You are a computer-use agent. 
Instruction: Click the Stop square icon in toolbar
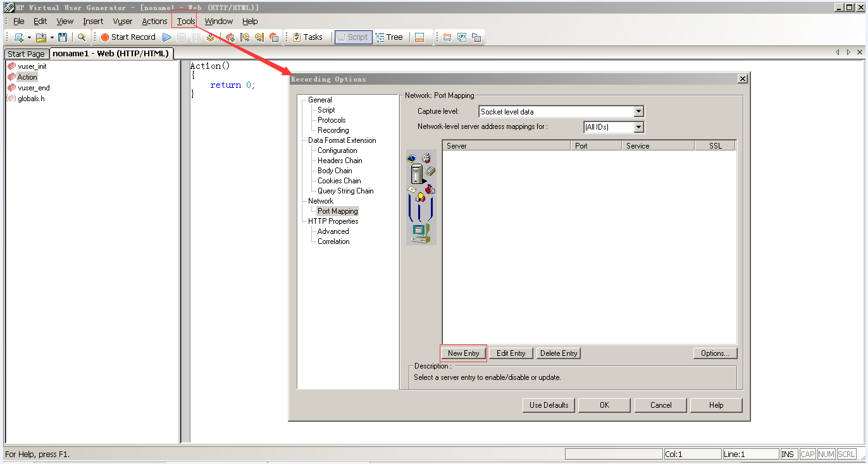tap(182, 37)
